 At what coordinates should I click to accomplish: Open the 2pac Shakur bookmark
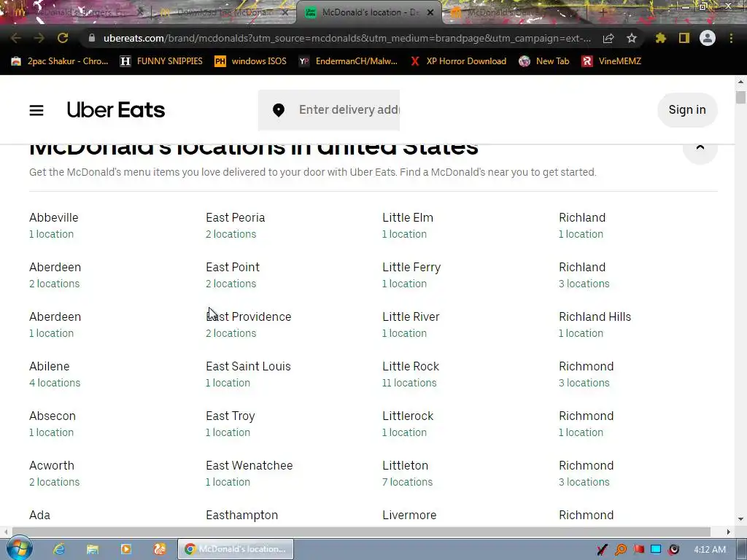coord(60,61)
